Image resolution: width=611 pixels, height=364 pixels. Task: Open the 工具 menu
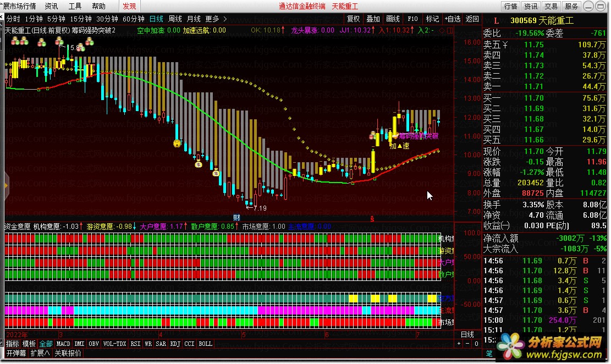tap(75, 6)
